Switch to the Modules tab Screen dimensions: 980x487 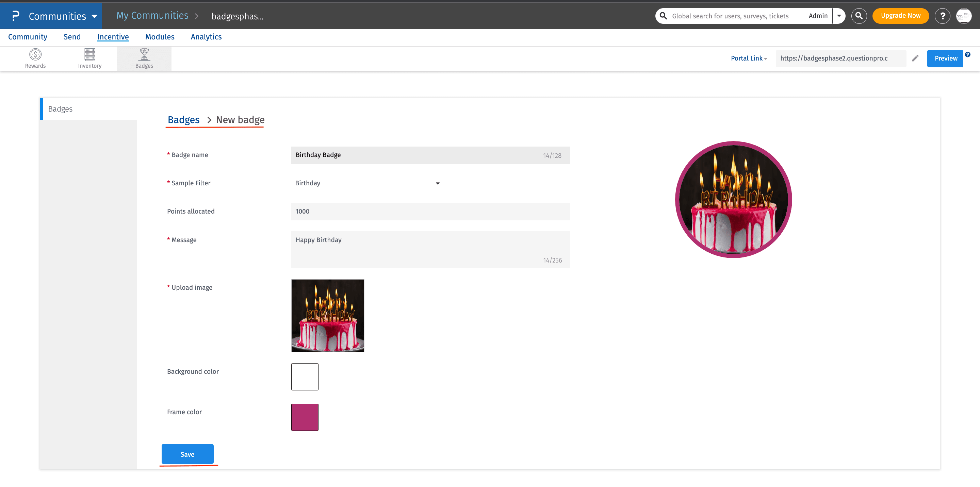(160, 37)
